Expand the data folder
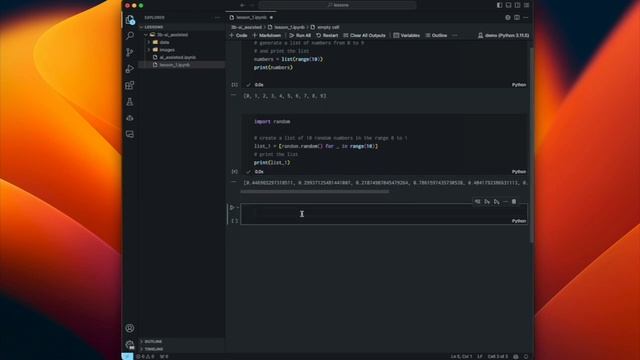The width and height of the screenshot is (640, 360). coord(164,42)
